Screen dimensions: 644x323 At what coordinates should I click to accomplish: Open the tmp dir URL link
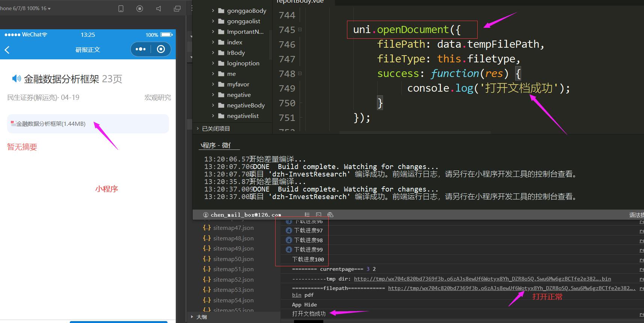click(482, 279)
